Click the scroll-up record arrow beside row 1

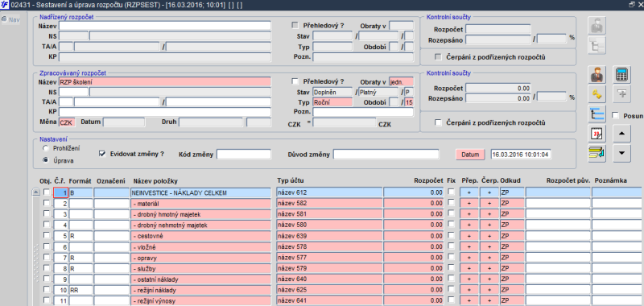pyautogui.click(x=35, y=192)
